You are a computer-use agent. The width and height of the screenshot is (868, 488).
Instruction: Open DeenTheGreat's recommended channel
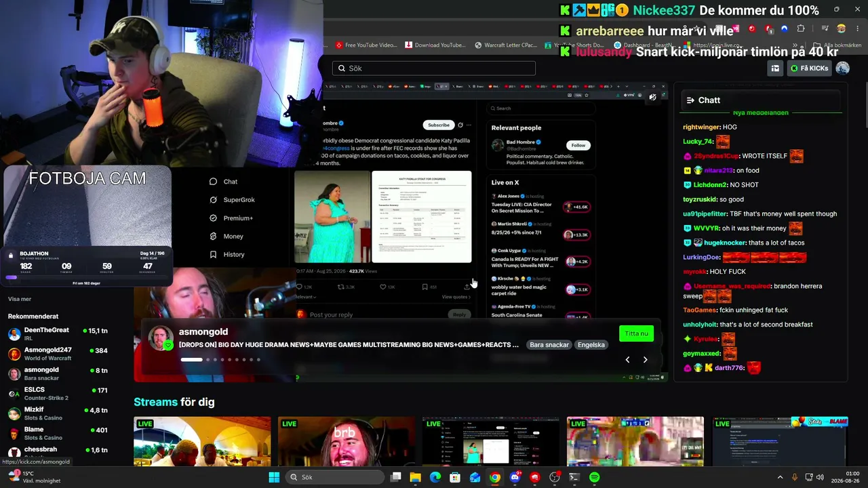tap(58, 333)
